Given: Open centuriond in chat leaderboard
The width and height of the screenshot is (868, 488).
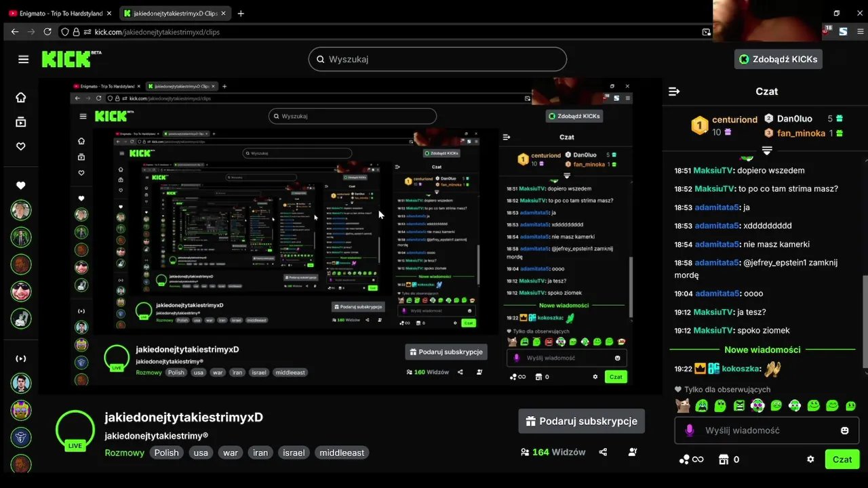Looking at the screenshot, I should pos(734,119).
